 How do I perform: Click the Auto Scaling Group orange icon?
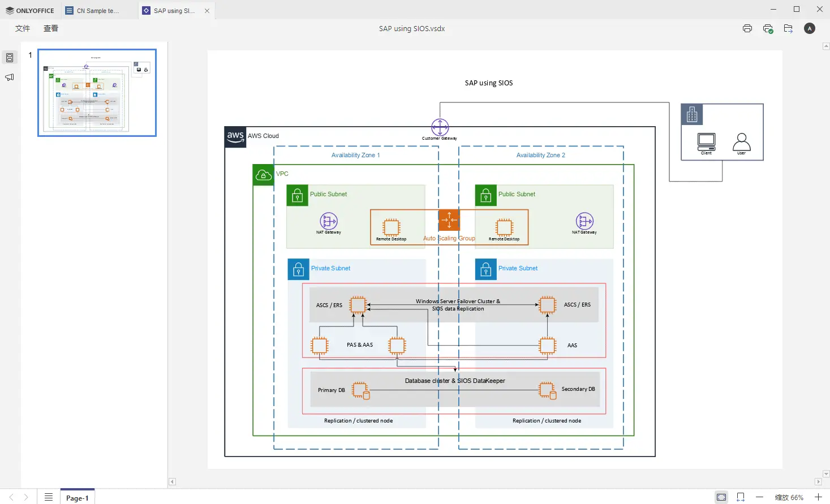(449, 219)
